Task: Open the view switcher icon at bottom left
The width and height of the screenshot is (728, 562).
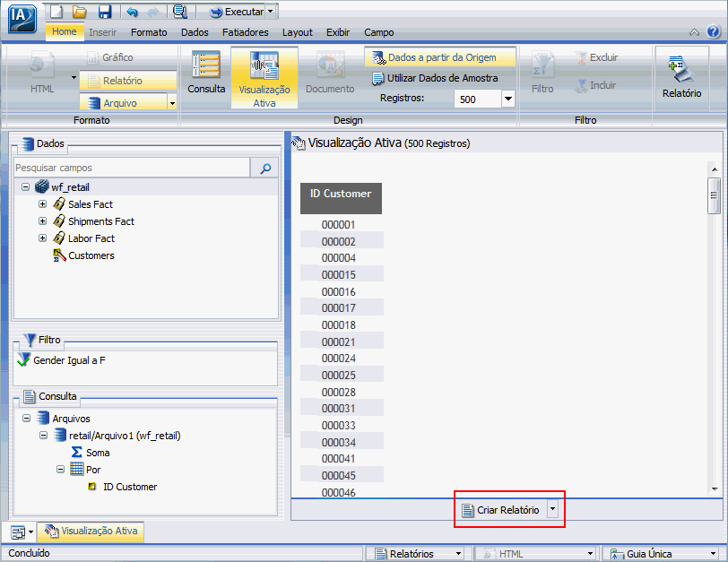Action: point(19,532)
